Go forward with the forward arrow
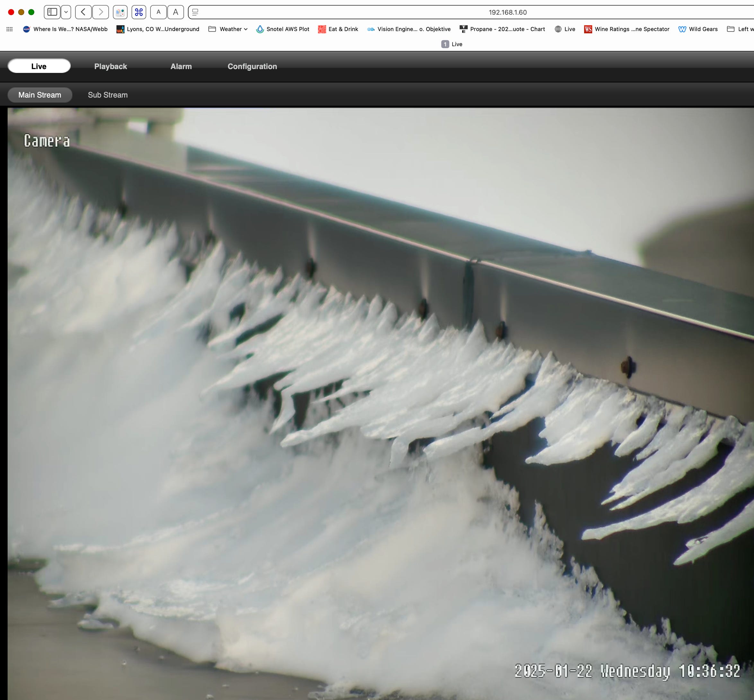The height and width of the screenshot is (700, 754). point(101,12)
